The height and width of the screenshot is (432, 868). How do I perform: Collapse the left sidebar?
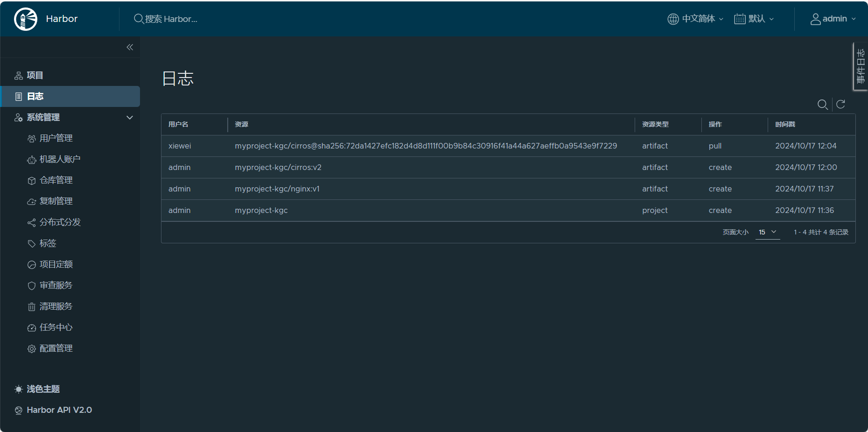(x=129, y=47)
